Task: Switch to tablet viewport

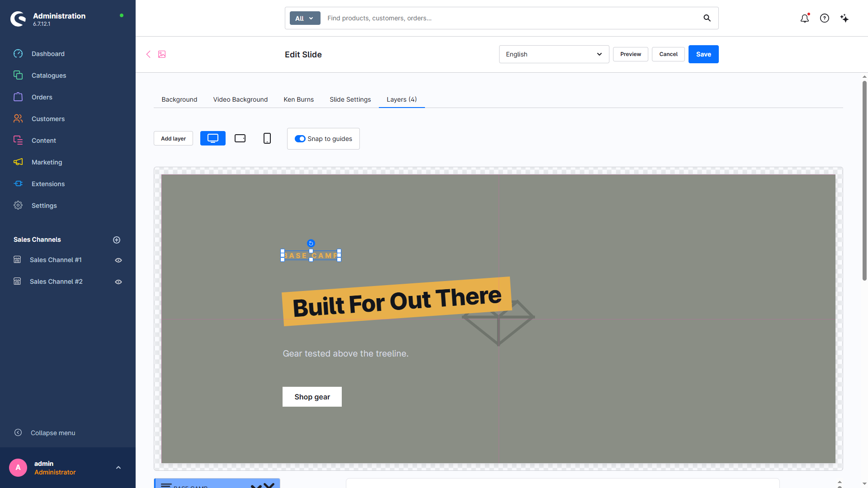Action: coord(240,138)
